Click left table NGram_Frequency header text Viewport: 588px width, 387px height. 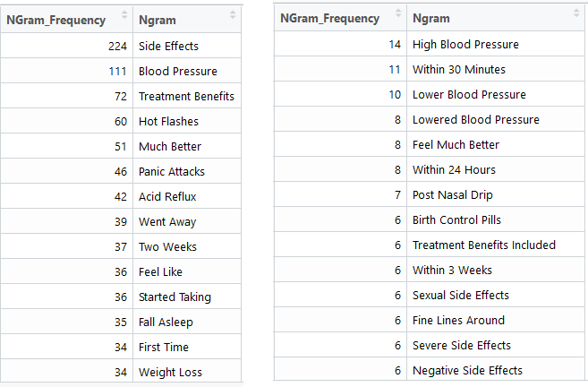(x=56, y=19)
